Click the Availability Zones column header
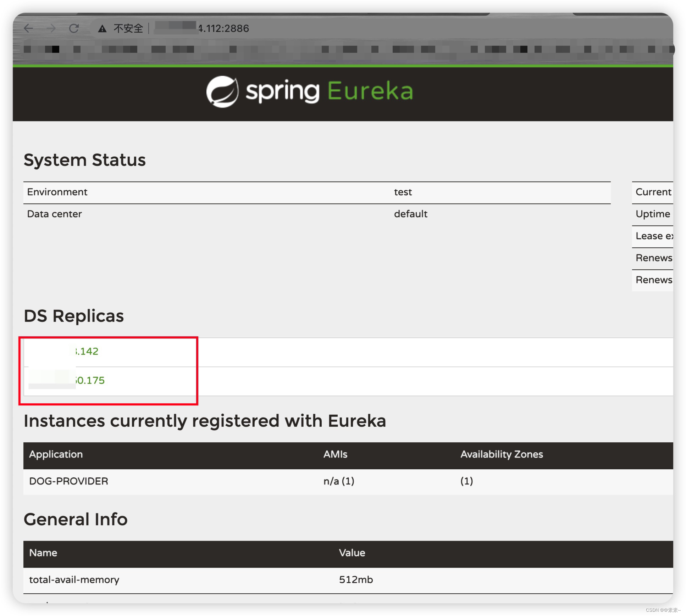The height and width of the screenshot is (616, 686). point(502,454)
